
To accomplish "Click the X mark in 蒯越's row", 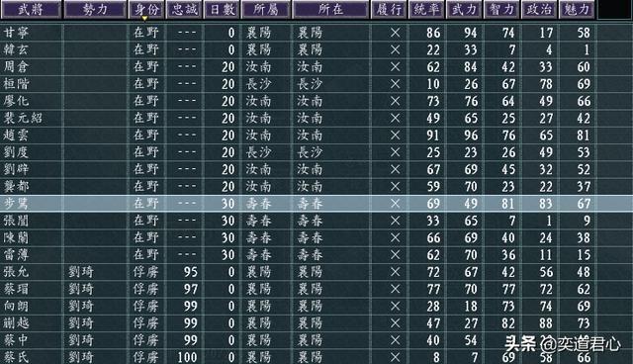I will pyautogui.click(x=396, y=322).
